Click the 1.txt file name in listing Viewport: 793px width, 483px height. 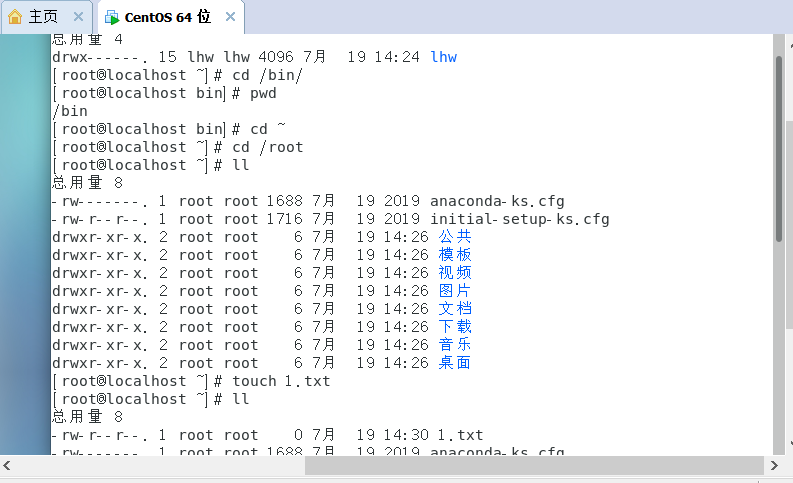460,435
